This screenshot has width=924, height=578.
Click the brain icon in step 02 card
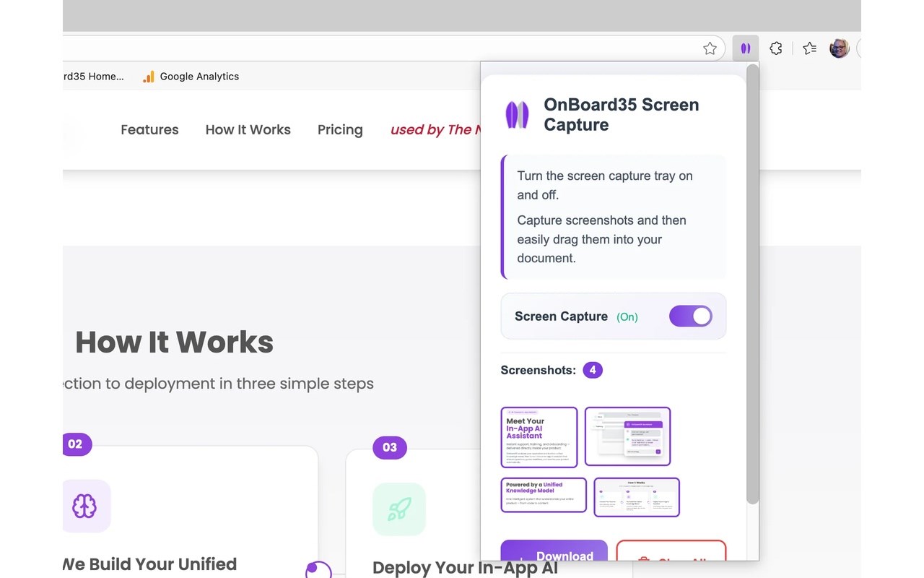tap(84, 506)
